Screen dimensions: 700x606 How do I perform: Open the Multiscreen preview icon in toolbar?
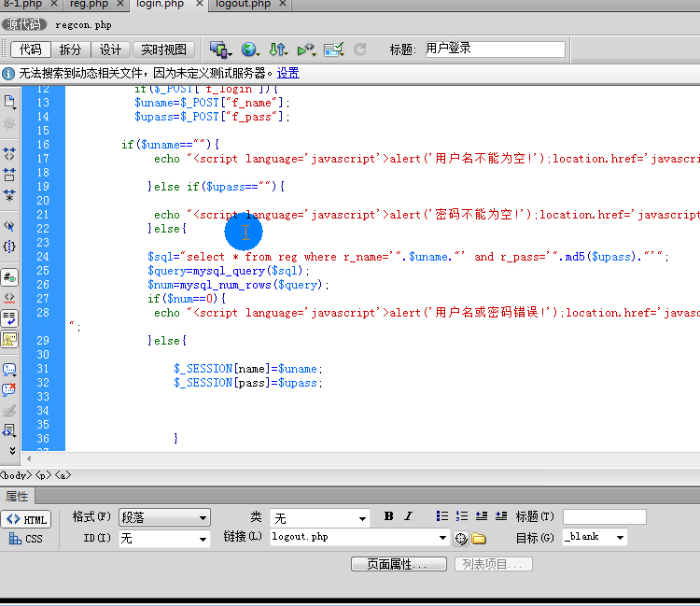(220, 49)
